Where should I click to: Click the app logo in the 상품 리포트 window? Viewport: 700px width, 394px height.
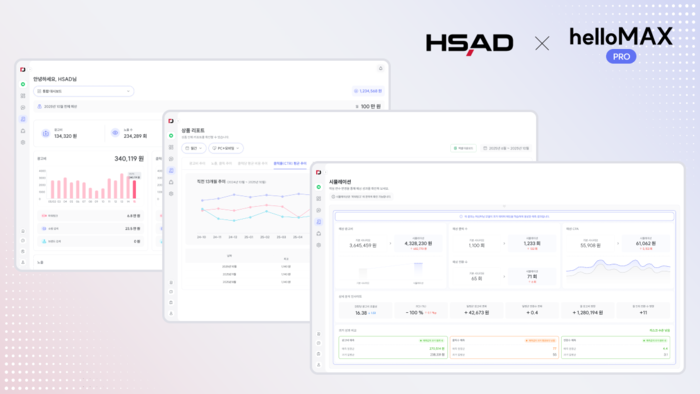click(171, 121)
